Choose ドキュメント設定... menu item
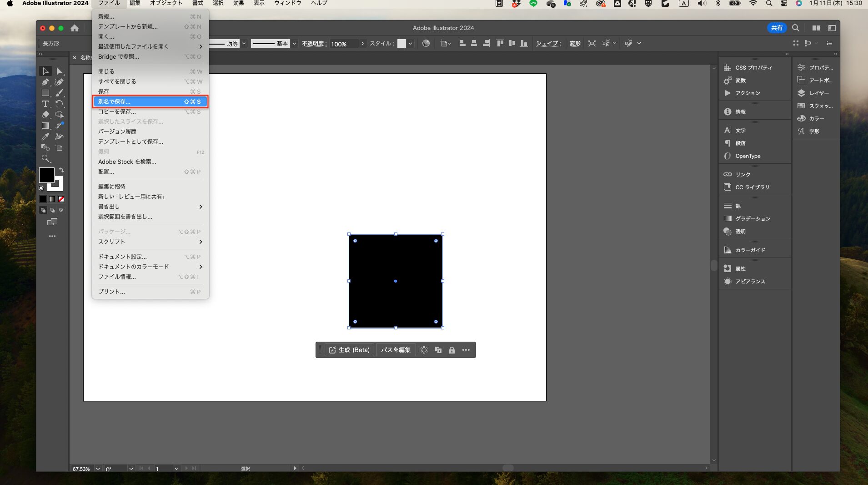The image size is (868, 485). coord(150,257)
